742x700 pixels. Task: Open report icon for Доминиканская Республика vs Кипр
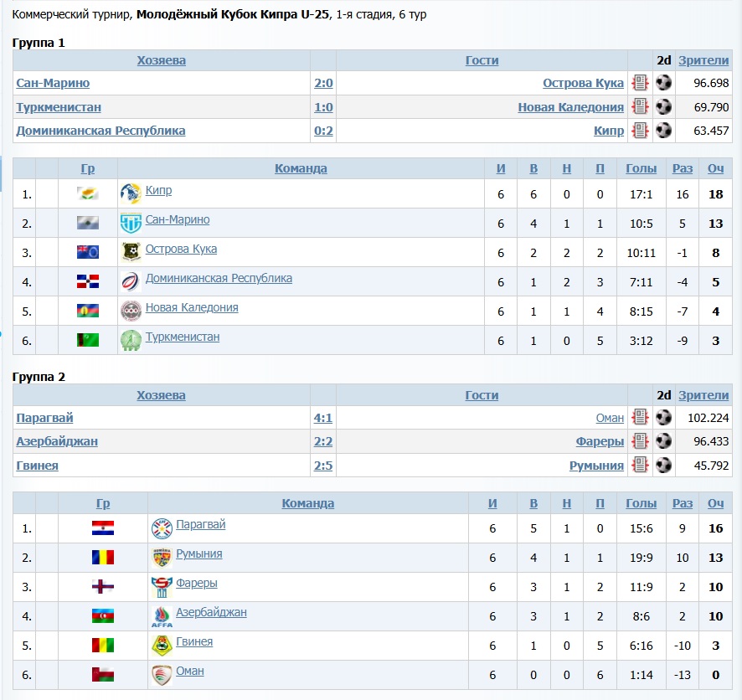641,131
